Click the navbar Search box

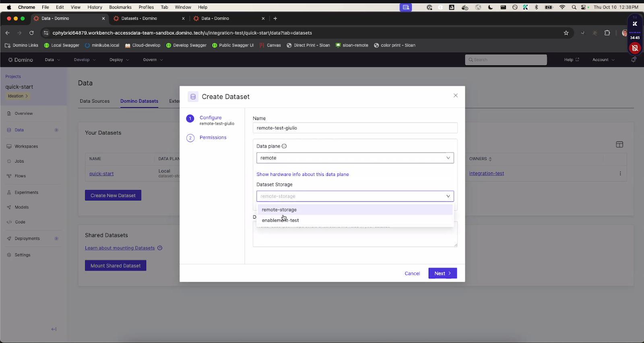coord(506,60)
